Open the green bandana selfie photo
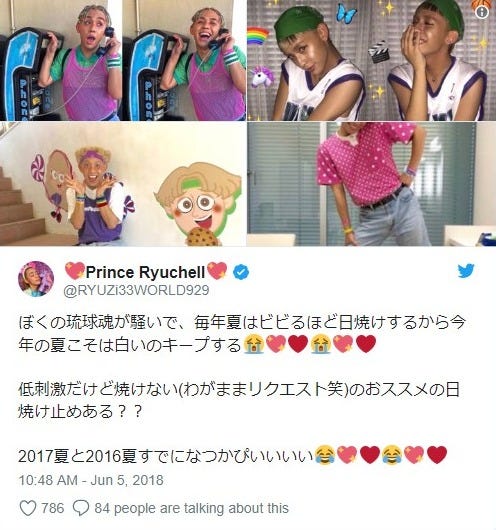 372,60
